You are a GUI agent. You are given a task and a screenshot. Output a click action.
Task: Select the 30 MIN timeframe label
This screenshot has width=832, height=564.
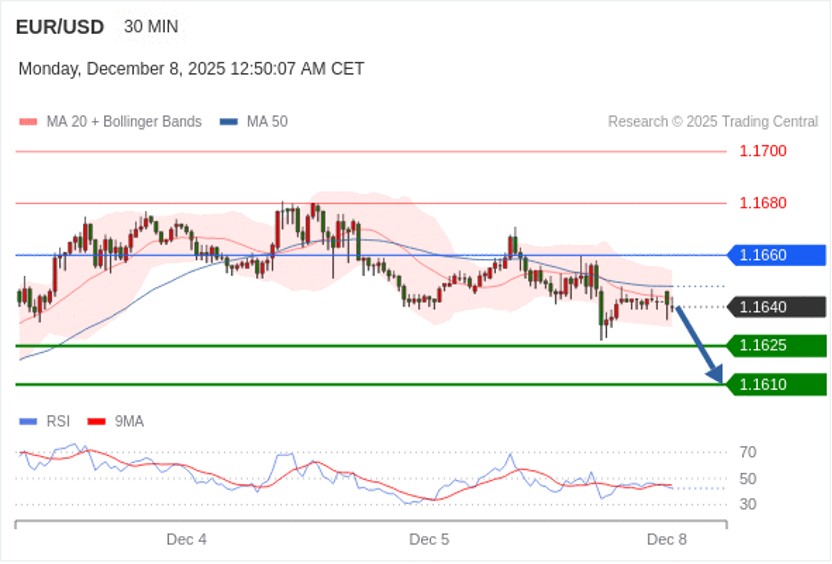click(151, 27)
